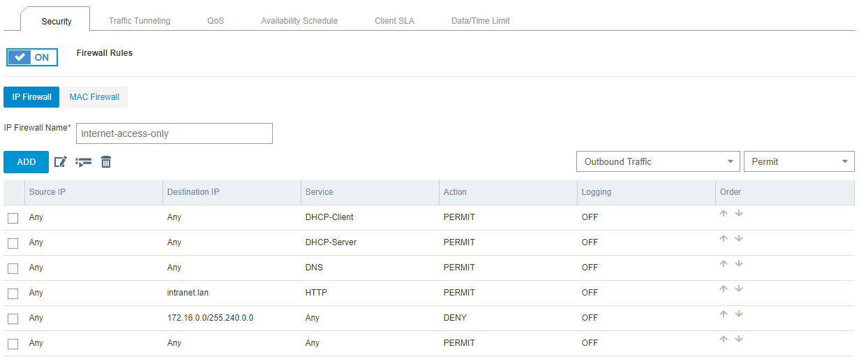868x364 pixels.
Task: Check the DHCP-Client rule checkbox
Action: [13, 218]
